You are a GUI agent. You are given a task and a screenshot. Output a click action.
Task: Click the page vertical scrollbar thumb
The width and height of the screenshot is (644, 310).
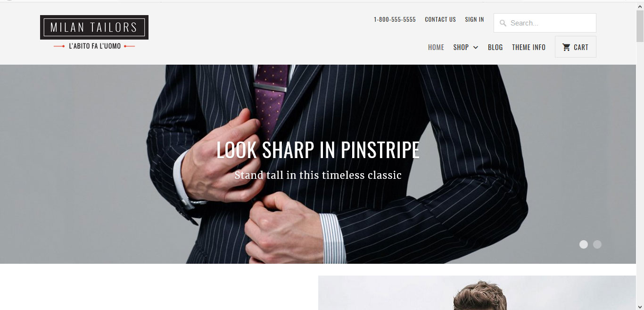point(640,26)
